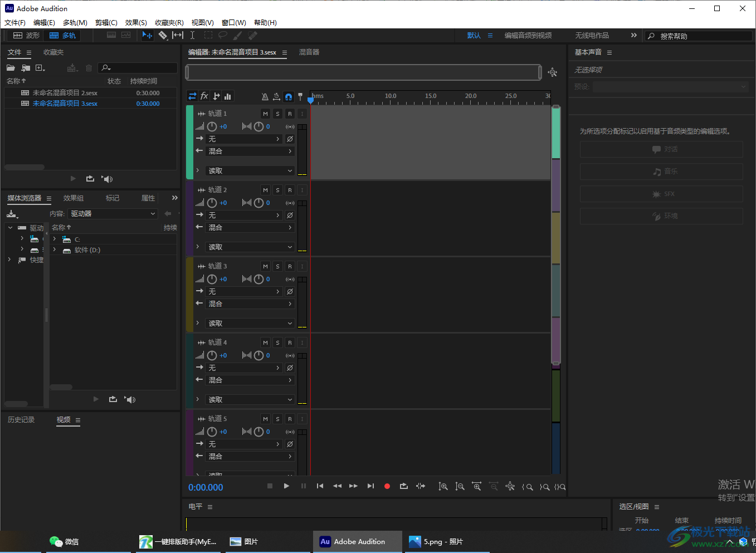Open Track 1 input 无 dropdown
The height and width of the screenshot is (553, 756).
pyautogui.click(x=244, y=139)
